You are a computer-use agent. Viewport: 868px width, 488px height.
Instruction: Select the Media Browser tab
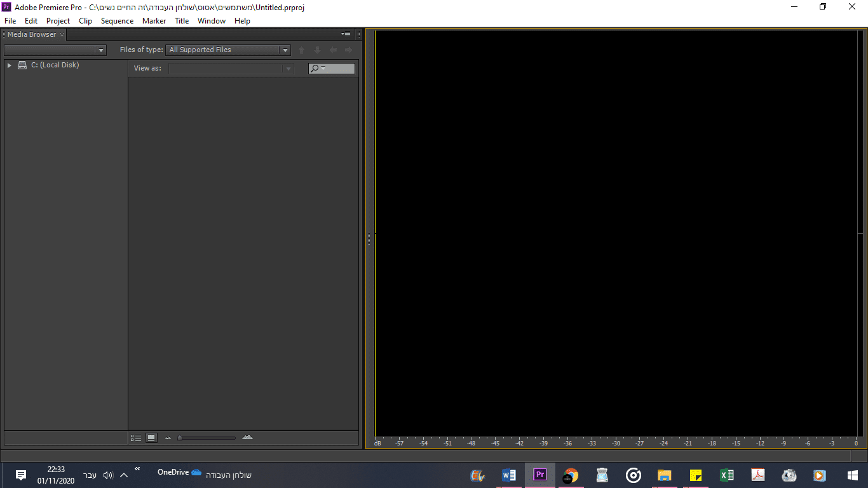click(32, 34)
